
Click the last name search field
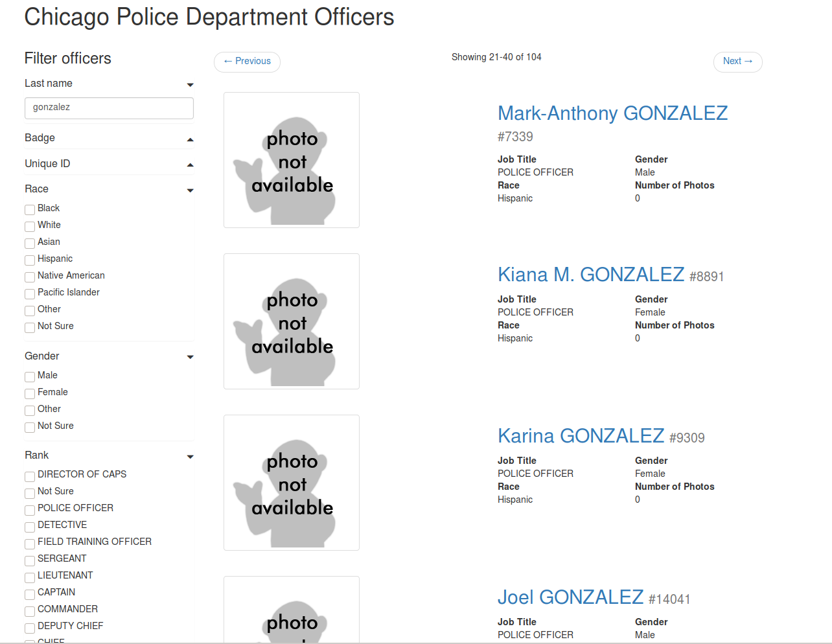pos(109,108)
